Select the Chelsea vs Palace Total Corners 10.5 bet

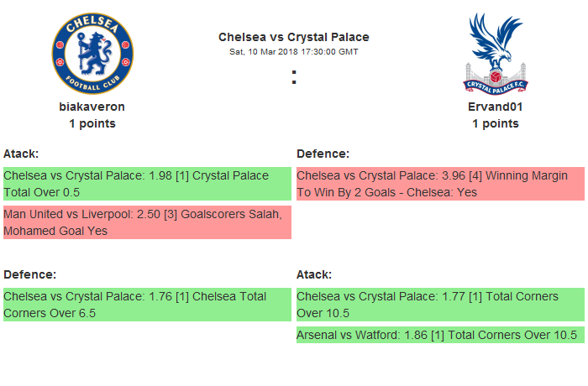(440, 305)
